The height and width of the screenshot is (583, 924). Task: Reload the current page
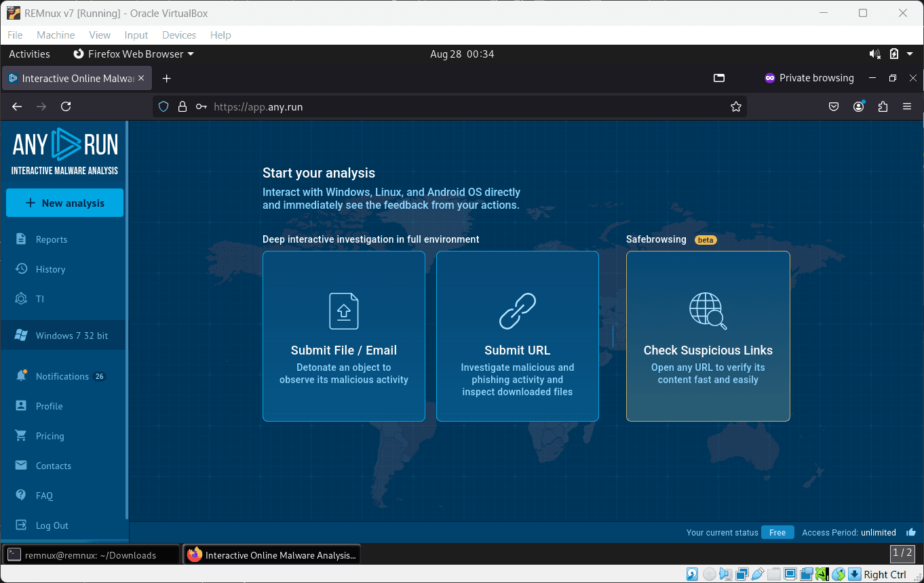pyautogui.click(x=66, y=106)
